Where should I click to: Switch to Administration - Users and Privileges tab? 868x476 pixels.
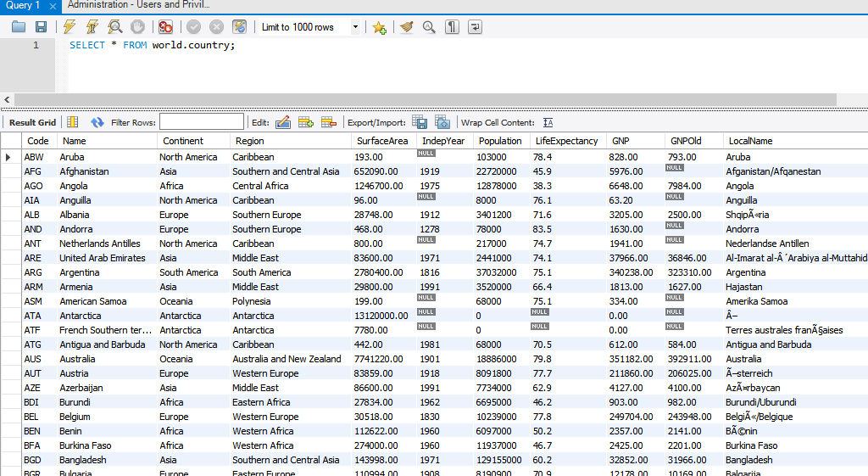(x=138, y=5)
